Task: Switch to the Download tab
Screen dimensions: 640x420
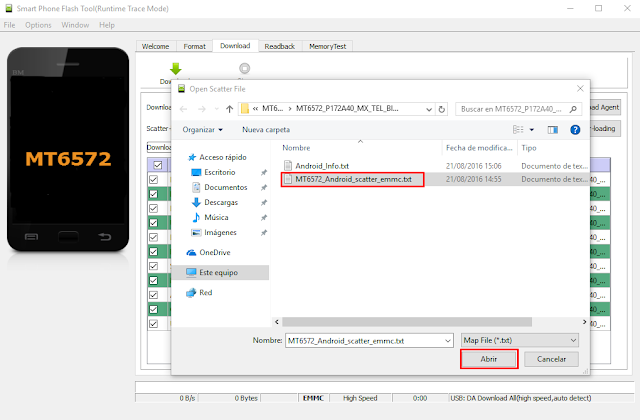Action: point(235,46)
